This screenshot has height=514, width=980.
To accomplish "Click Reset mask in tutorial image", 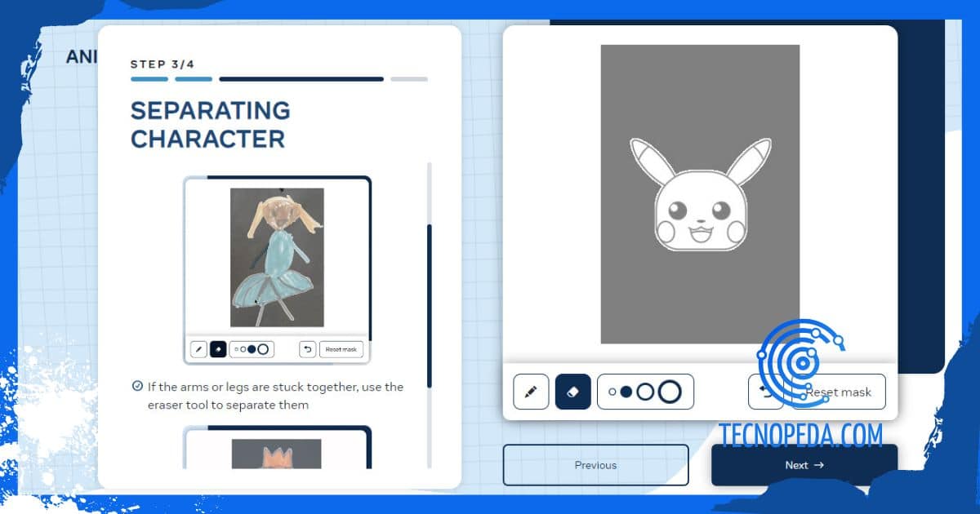I will pyautogui.click(x=341, y=349).
